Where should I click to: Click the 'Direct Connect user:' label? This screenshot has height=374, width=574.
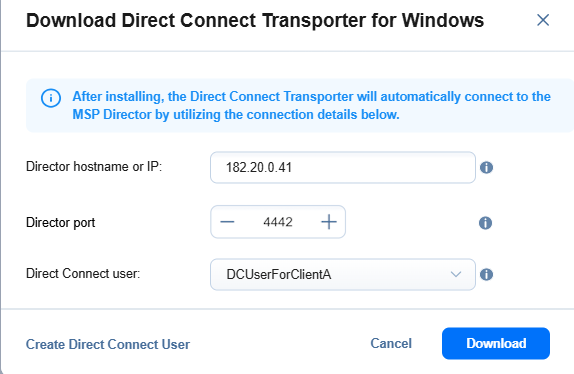(x=83, y=274)
